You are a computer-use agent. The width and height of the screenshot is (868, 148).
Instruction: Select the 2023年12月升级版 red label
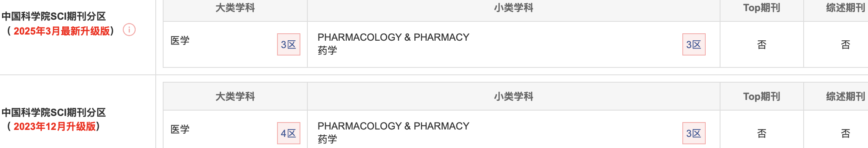click(55, 126)
